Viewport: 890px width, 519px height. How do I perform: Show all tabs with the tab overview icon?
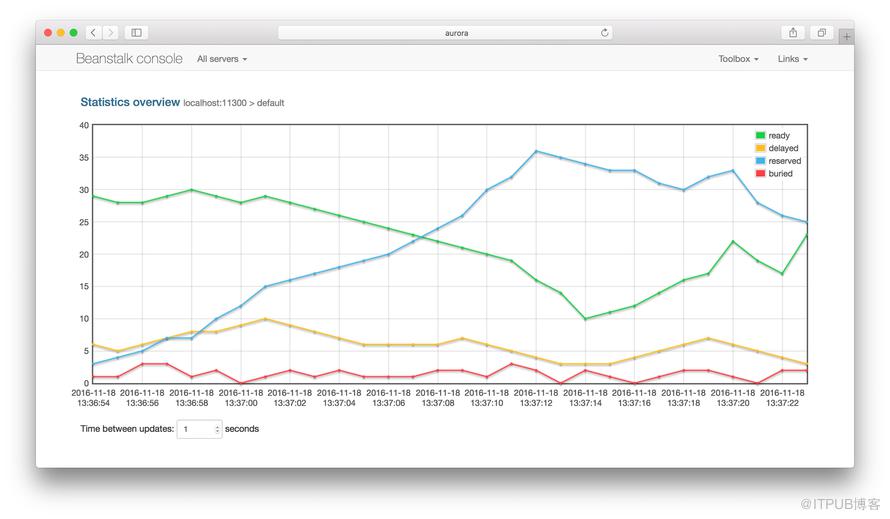tap(821, 33)
